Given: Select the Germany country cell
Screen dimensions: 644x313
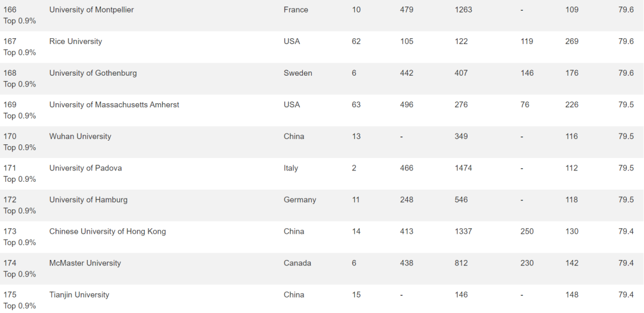Looking at the screenshot, I should coord(300,200).
